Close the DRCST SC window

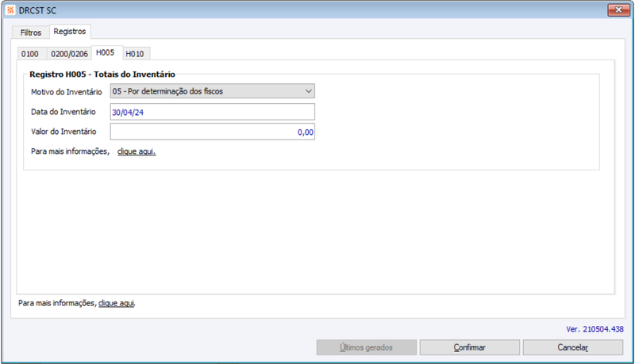[618, 10]
